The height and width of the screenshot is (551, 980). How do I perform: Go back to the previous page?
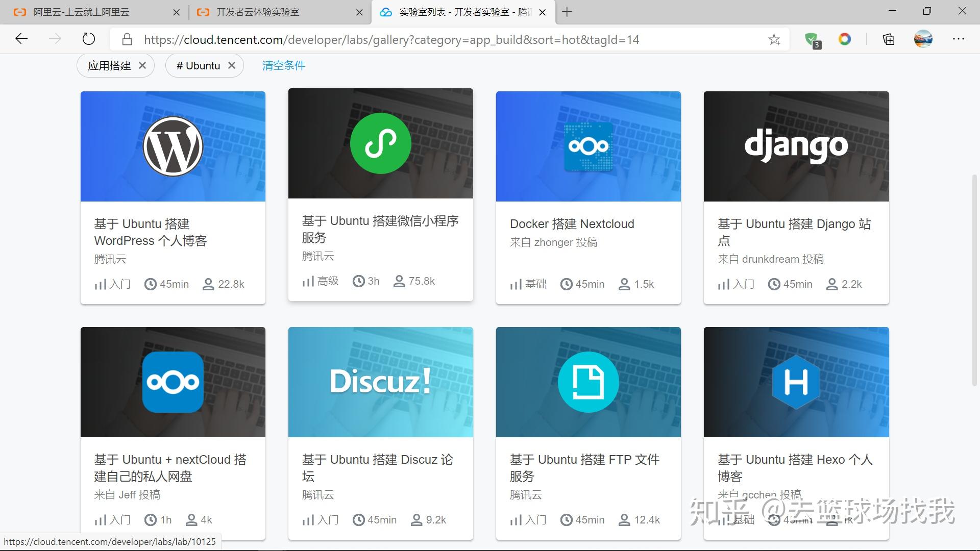pyautogui.click(x=21, y=39)
